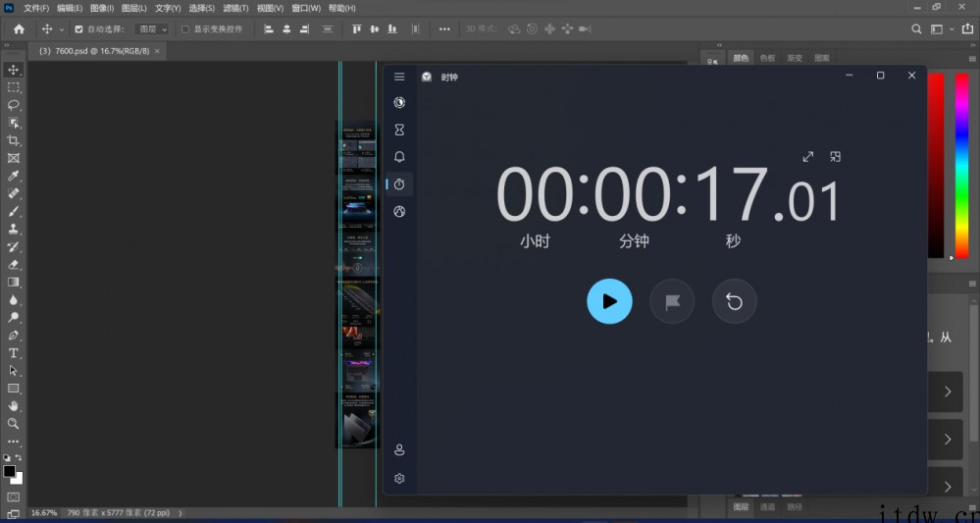The width and height of the screenshot is (980, 523).
Task: Select the Lasso tool in Photoshop toolbar
Action: (x=14, y=104)
